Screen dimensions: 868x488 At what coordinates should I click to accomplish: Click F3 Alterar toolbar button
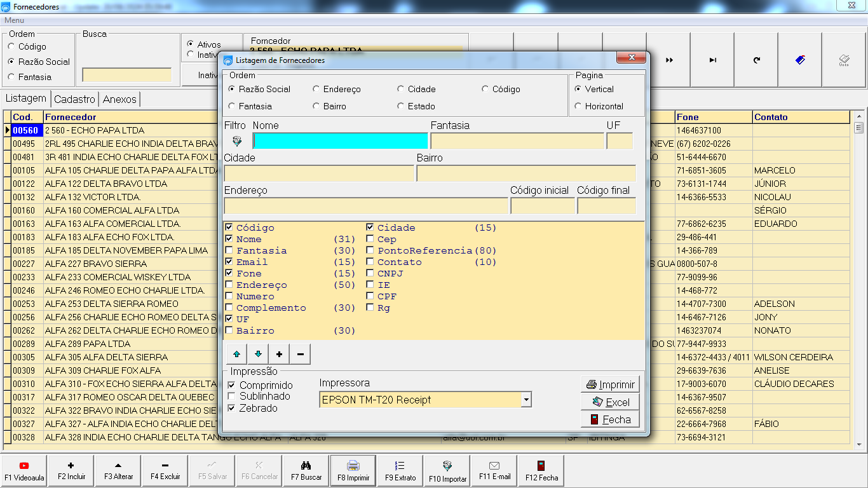pyautogui.click(x=118, y=471)
